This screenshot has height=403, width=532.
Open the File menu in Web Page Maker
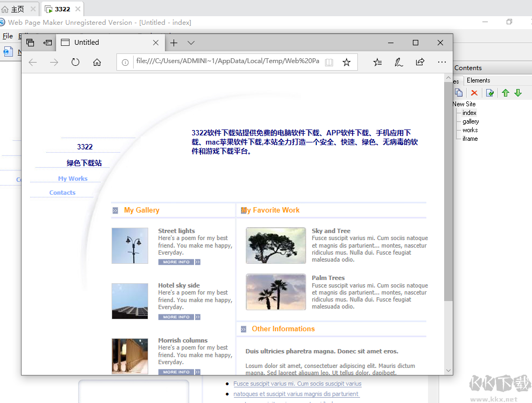[8, 36]
